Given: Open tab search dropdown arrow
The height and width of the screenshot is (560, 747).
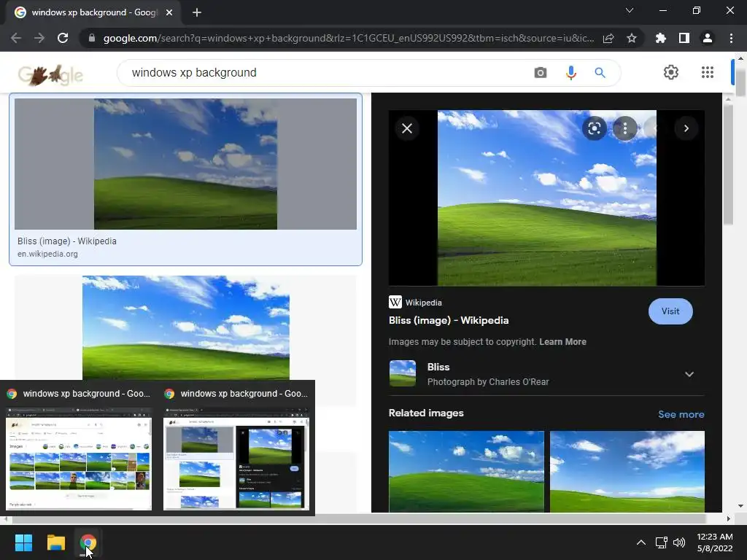Looking at the screenshot, I should tap(630, 10).
